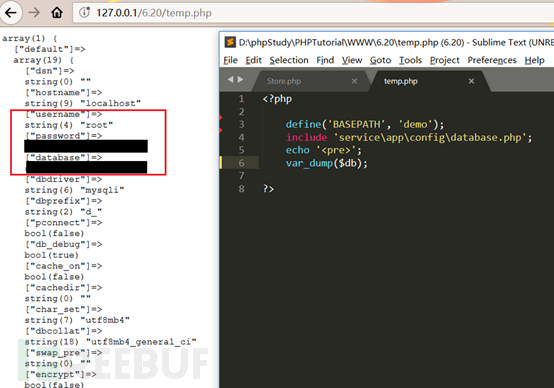Image resolution: width=554 pixels, height=388 pixels.
Task: Open the File menu in Sublime Text
Action: click(x=230, y=60)
